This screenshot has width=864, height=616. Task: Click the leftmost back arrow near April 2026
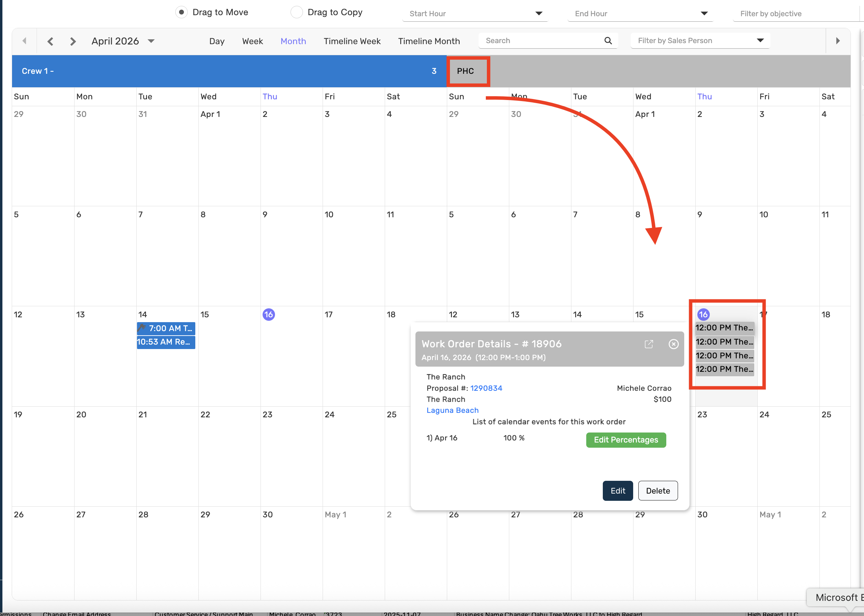pyautogui.click(x=24, y=41)
